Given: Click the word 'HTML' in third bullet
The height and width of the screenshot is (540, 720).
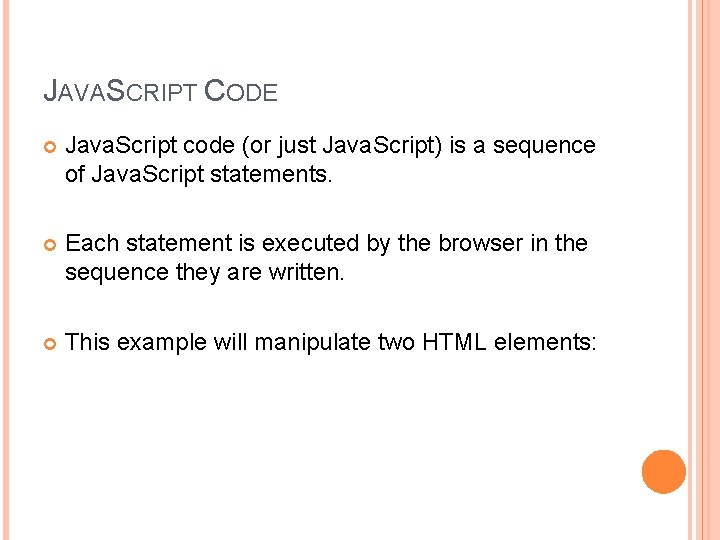Looking at the screenshot, I should click(450, 343).
